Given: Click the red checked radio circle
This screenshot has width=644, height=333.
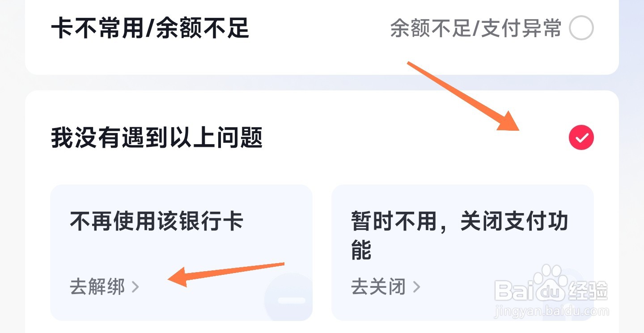Looking at the screenshot, I should coord(581,138).
